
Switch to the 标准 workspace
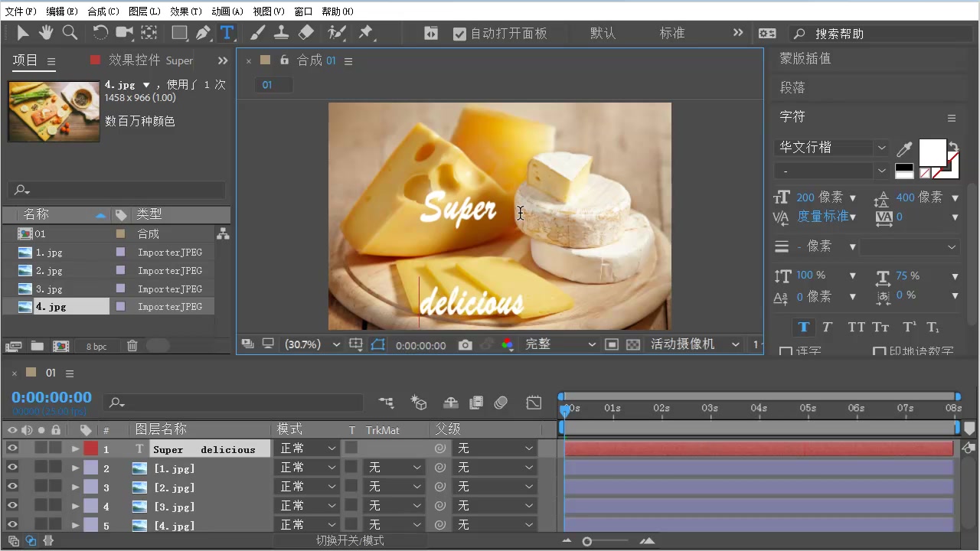point(672,34)
